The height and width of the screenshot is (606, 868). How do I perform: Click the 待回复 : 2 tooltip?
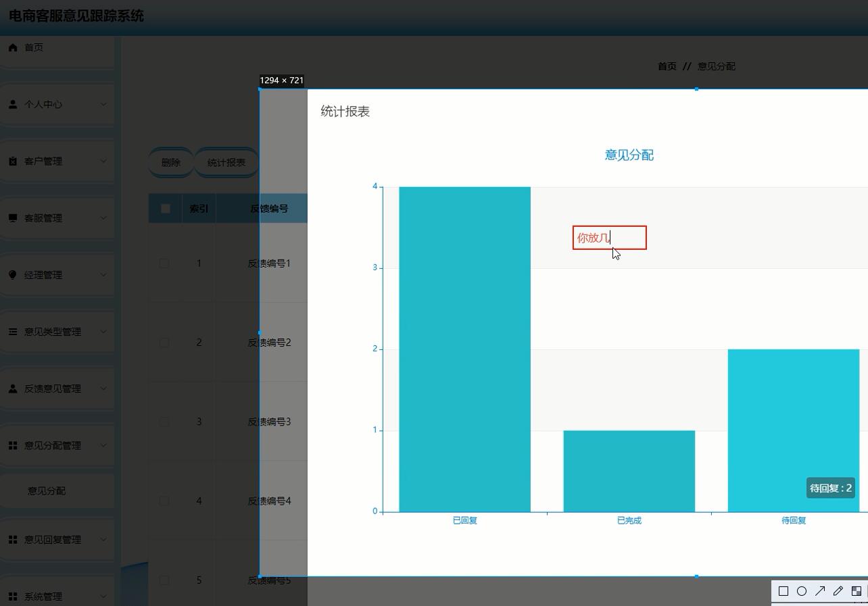click(x=831, y=488)
